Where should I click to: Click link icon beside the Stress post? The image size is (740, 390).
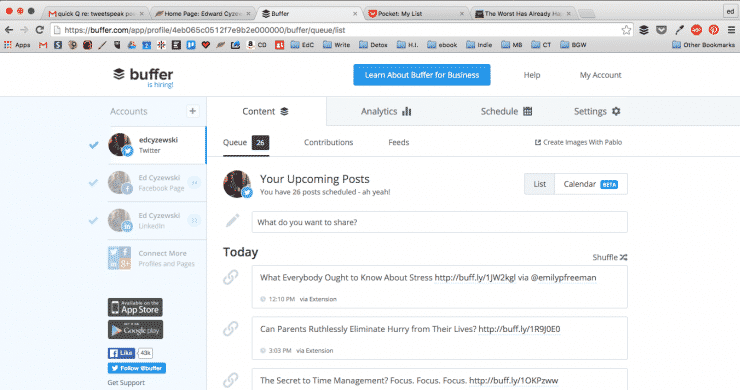pyautogui.click(x=231, y=277)
